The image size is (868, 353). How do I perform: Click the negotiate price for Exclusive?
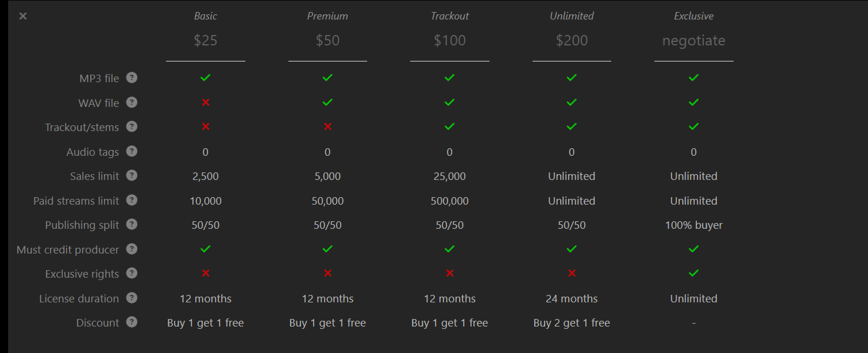click(x=694, y=41)
